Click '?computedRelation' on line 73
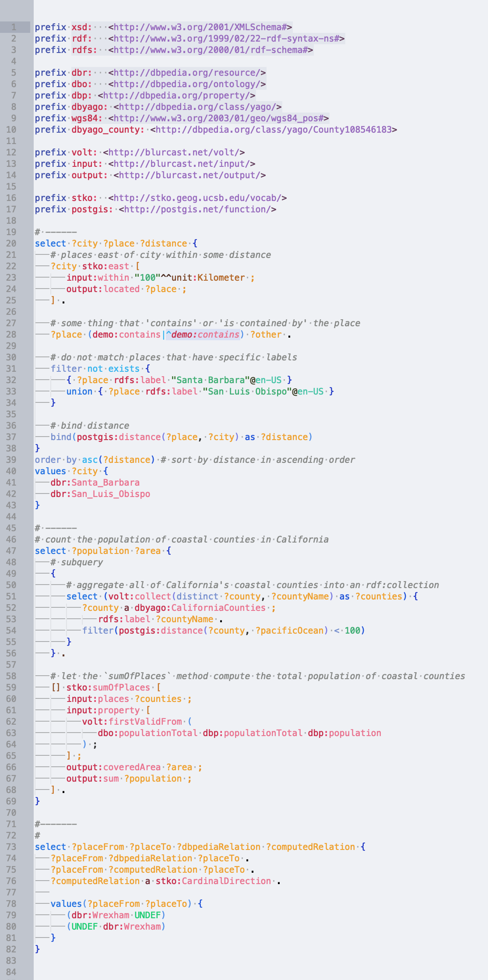 (310, 847)
